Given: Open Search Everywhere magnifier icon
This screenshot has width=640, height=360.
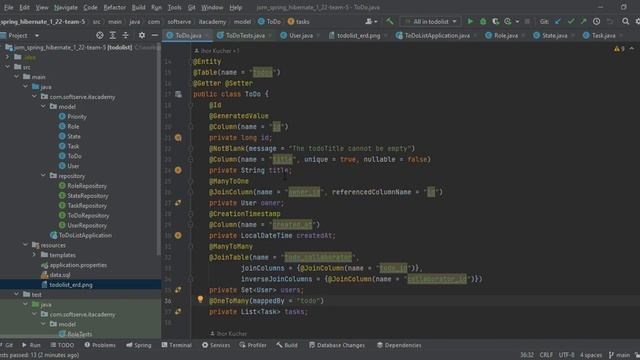Looking at the screenshot, I should click(x=625, y=22).
